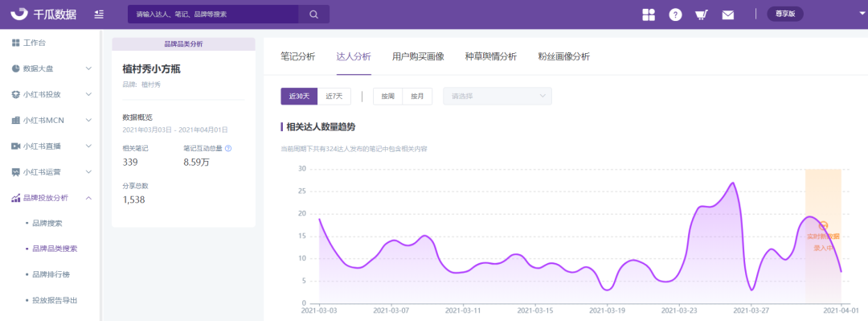The height and width of the screenshot is (321, 868).
Task: Click the chart line at 2021-03-03
Action: point(320,220)
